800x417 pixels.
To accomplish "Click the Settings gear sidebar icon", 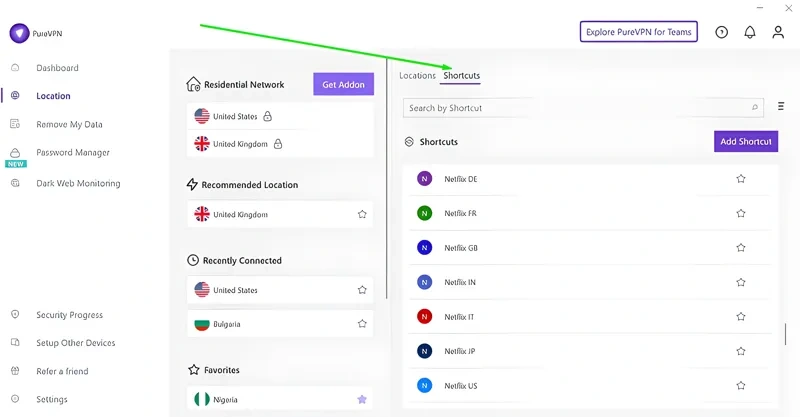I will pos(15,399).
